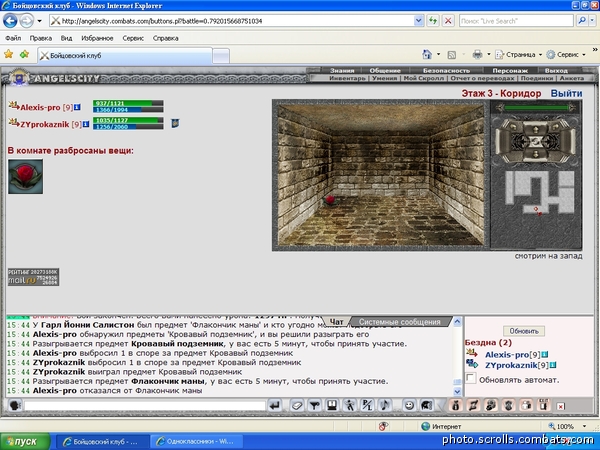600x450 pixels.
Task: Open the Поединки submenu link
Action: (x=537, y=78)
